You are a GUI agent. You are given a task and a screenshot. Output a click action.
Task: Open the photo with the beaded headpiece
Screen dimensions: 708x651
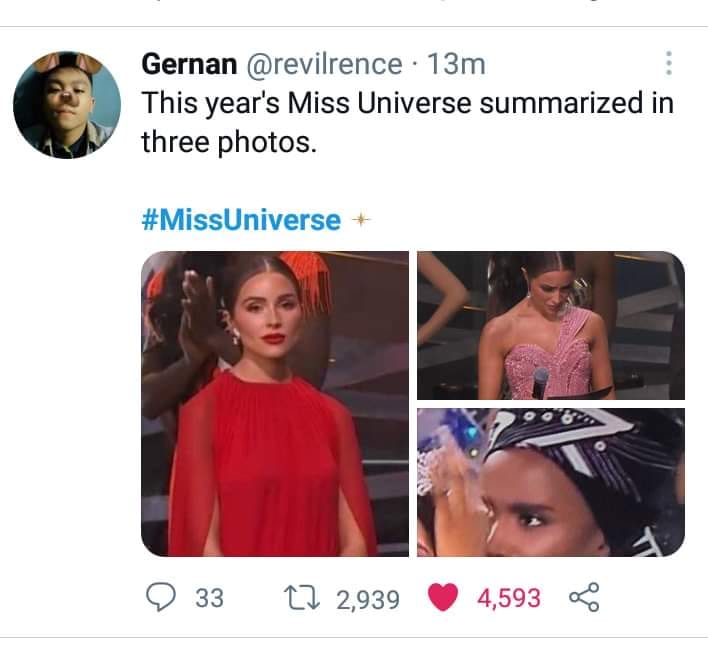(x=550, y=481)
